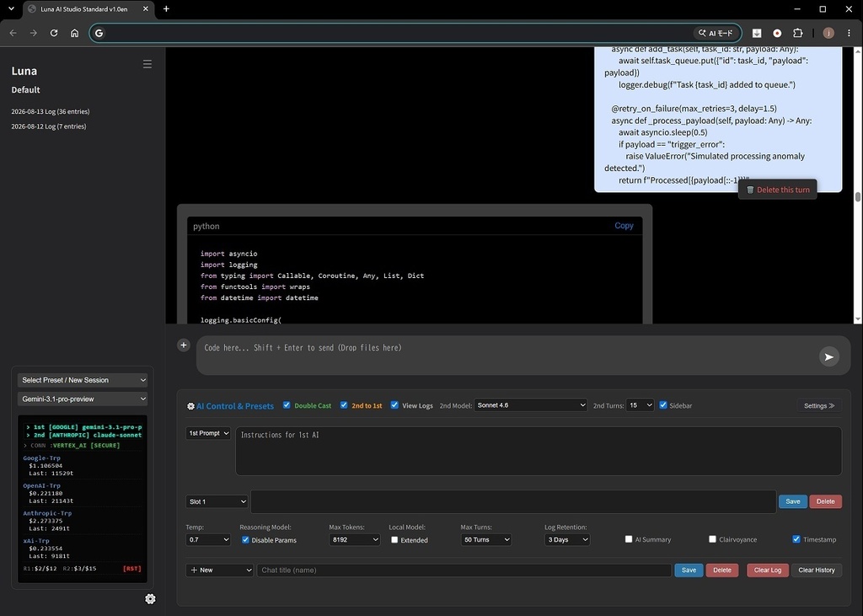Click the red record extension icon
Screen dimensions: 863x616
pyautogui.click(x=777, y=33)
